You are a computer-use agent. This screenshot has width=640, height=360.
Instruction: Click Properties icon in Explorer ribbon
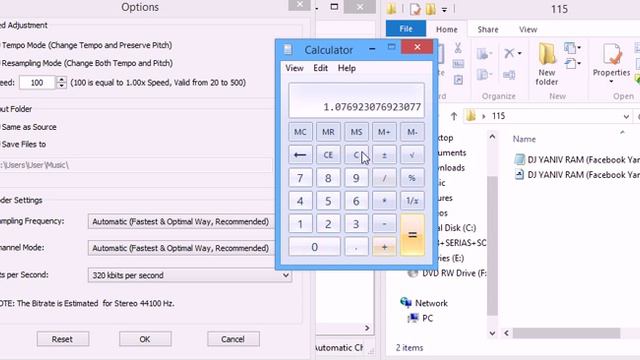(611, 55)
